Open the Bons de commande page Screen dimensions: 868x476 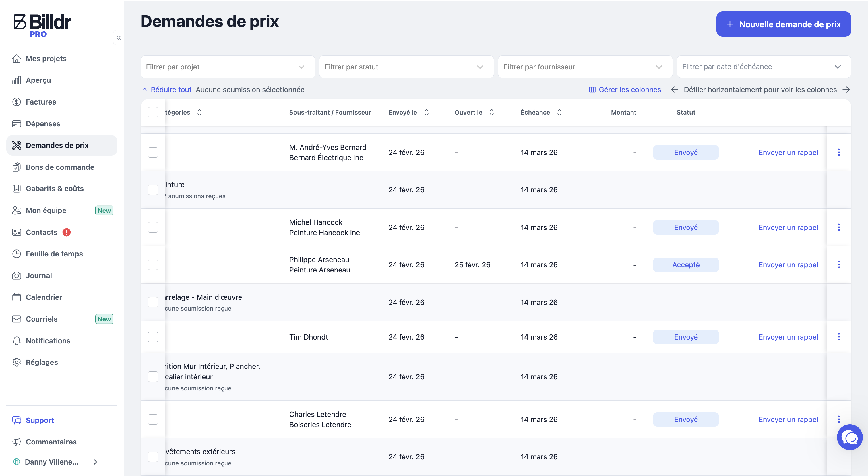pyautogui.click(x=60, y=167)
